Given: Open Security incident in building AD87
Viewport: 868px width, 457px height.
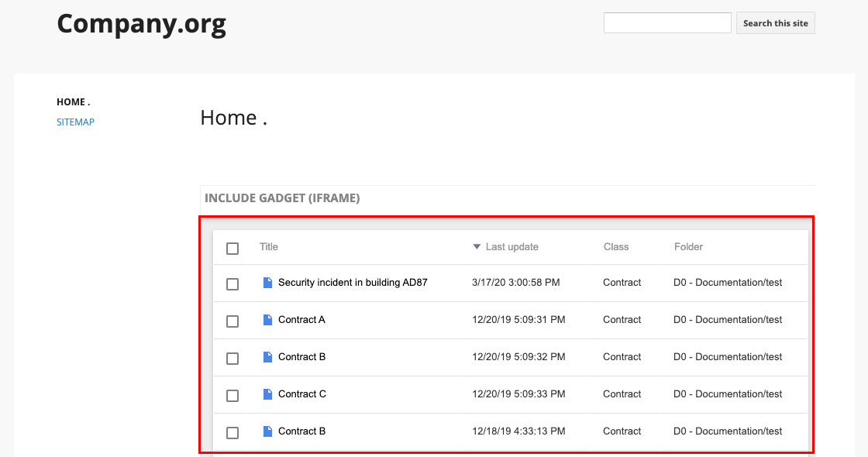Looking at the screenshot, I should point(353,282).
